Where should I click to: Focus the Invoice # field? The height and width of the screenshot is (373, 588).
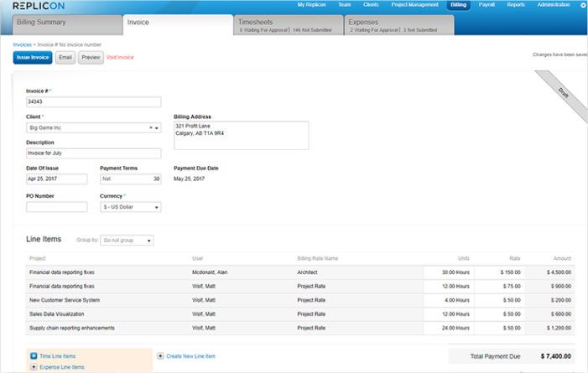pos(94,102)
